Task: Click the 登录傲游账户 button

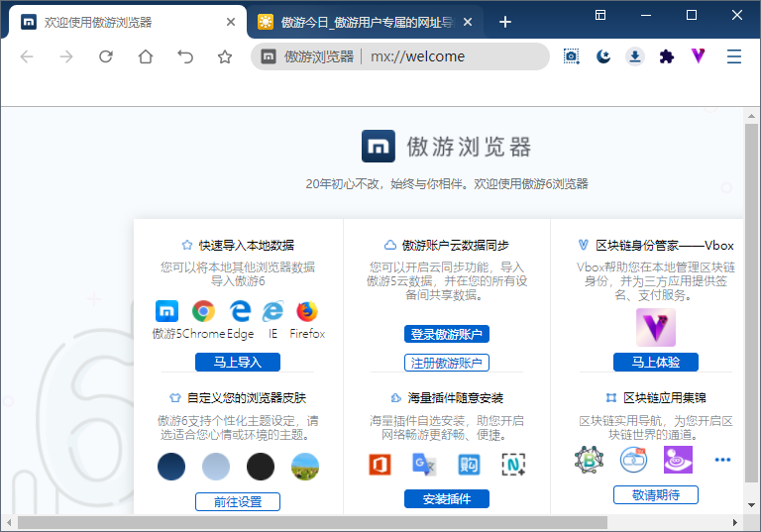Action: coord(447,334)
